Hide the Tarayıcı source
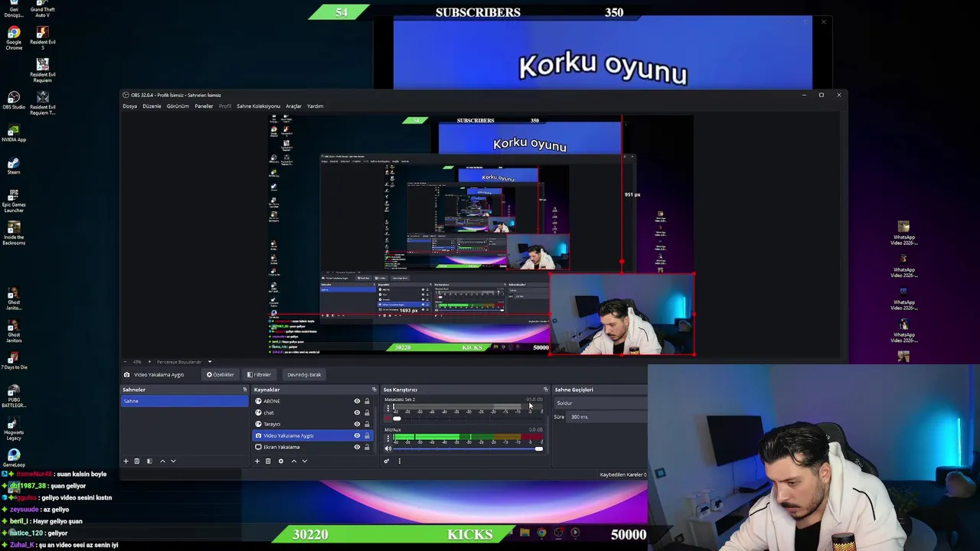 point(357,424)
